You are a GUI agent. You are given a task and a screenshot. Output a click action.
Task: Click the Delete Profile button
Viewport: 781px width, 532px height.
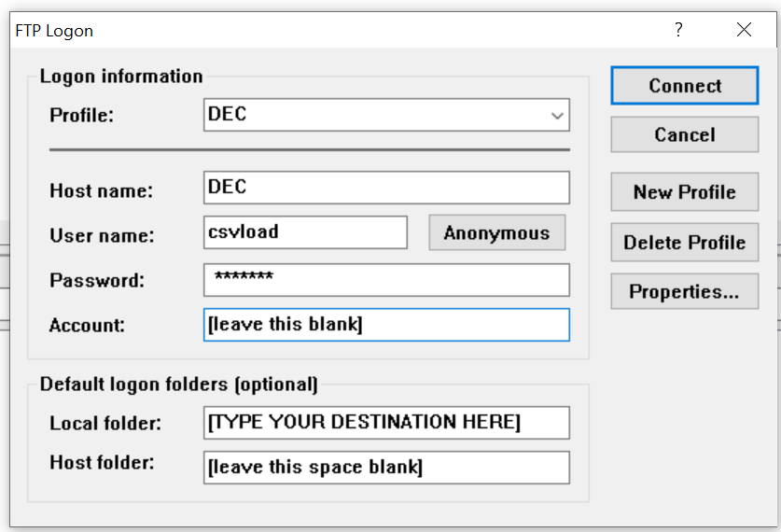684,243
